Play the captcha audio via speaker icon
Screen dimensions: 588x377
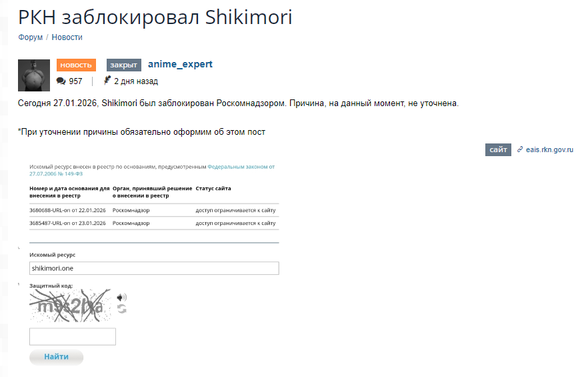pos(121,298)
